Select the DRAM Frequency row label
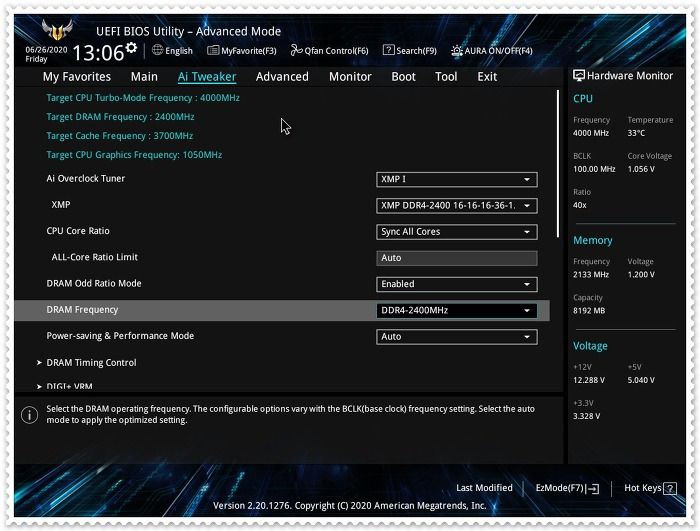 coord(82,310)
